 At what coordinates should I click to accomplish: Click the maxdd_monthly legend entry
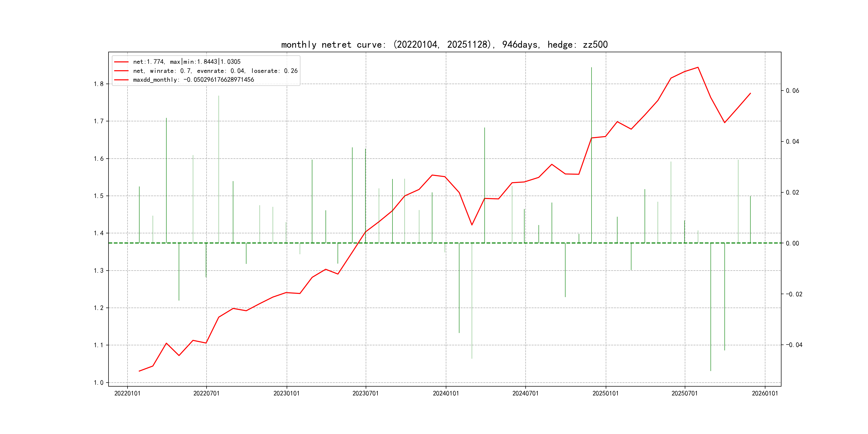point(193,80)
